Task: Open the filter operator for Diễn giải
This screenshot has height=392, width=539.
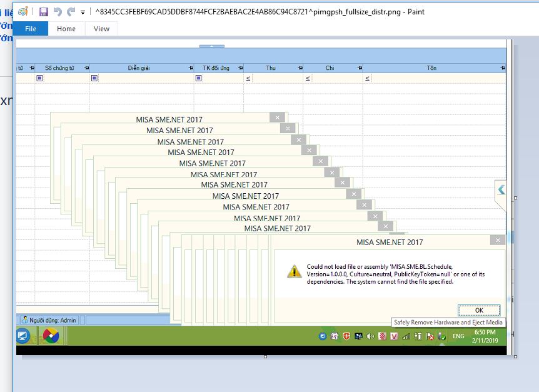Action: pyautogui.click(x=94, y=78)
